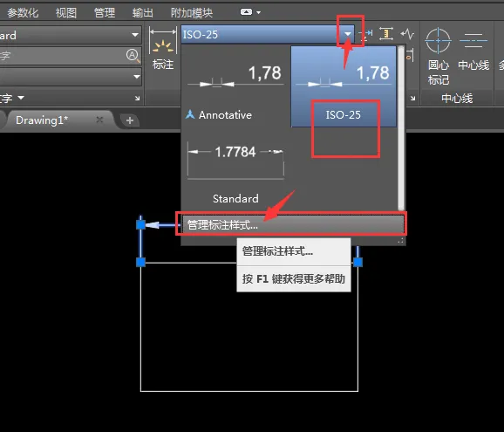
Task: Collapse the ISO-25 dimension style dropdown arrow
Action: tap(348, 34)
